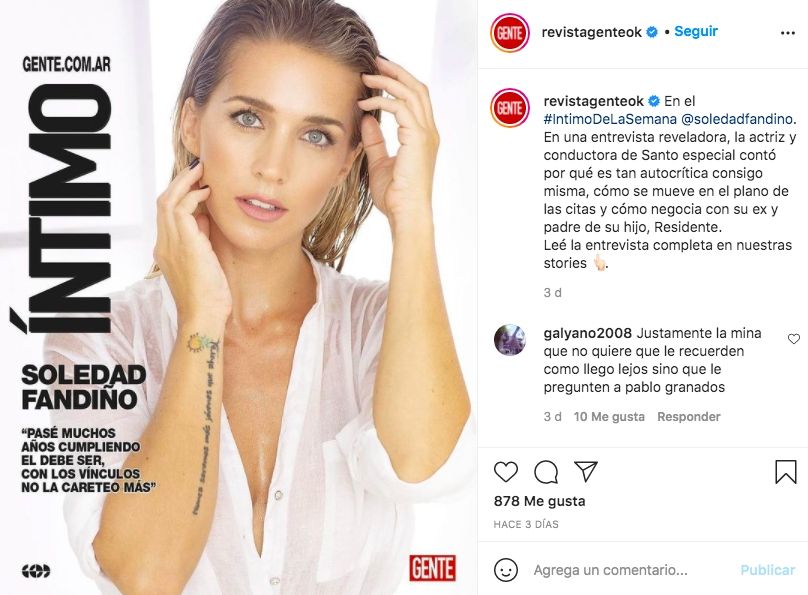Like galyano2008's comment with small heart

[x=794, y=338]
